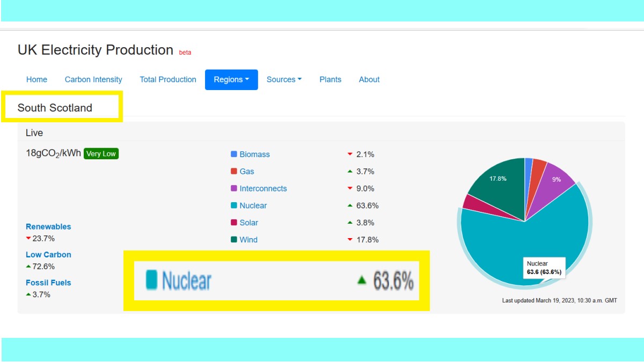
Task: Go to Total Production page
Action: click(168, 79)
